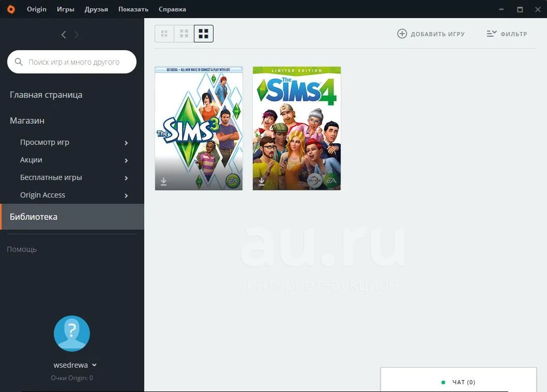Open the Origin menu
This screenshot has width=547, height=392.
point(37,9)
